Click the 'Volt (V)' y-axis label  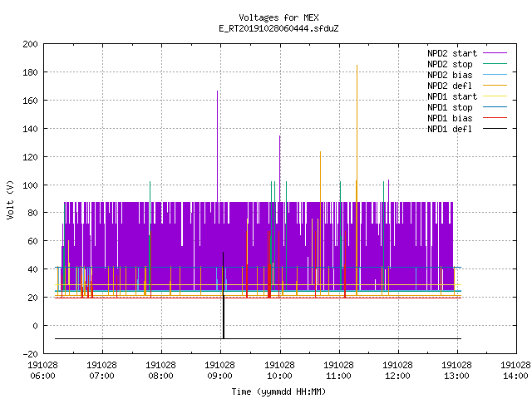[x=10, y=199]
